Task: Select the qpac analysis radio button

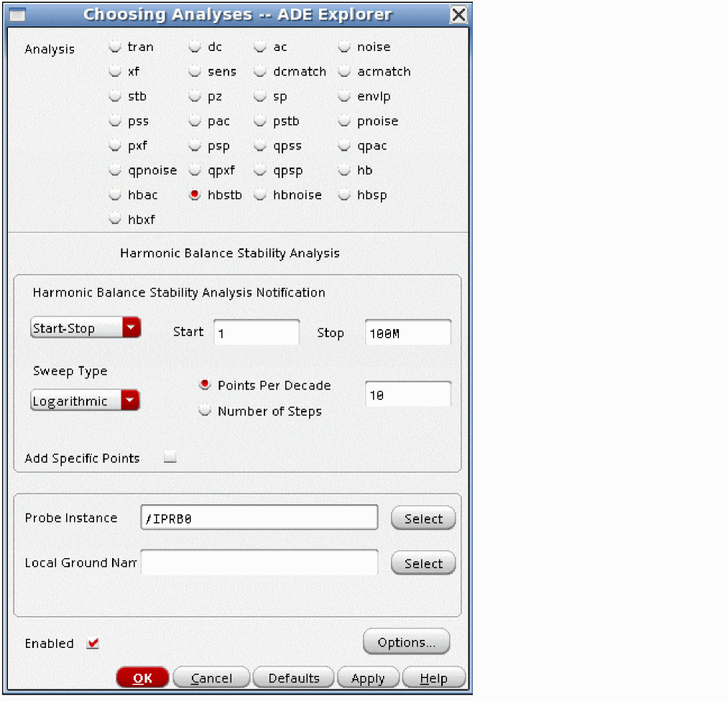Action: point(344,146)
